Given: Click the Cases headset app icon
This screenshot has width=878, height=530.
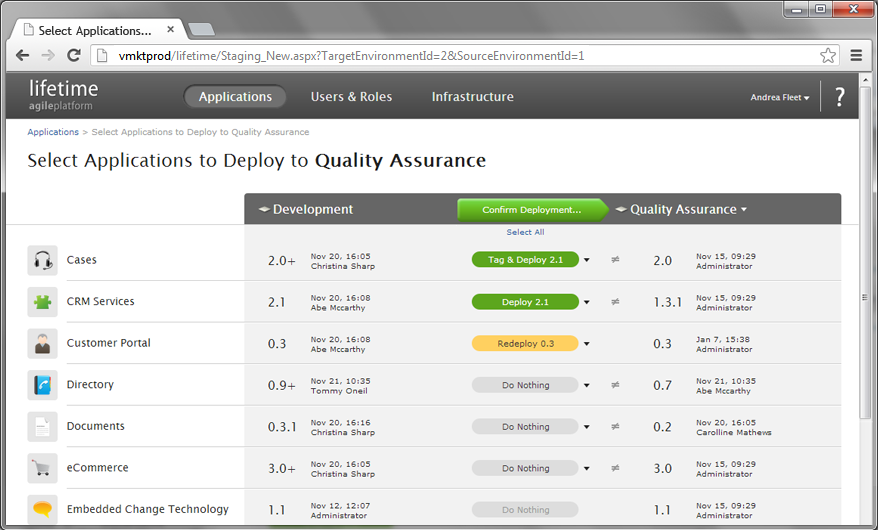Looking at the screenshot, I should [x=43, y=260].
